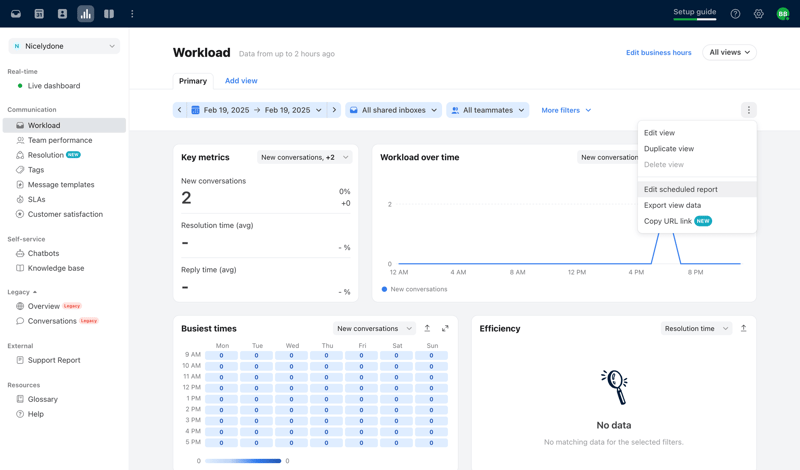Expand the Busiest times chart fullscreen

445,328
